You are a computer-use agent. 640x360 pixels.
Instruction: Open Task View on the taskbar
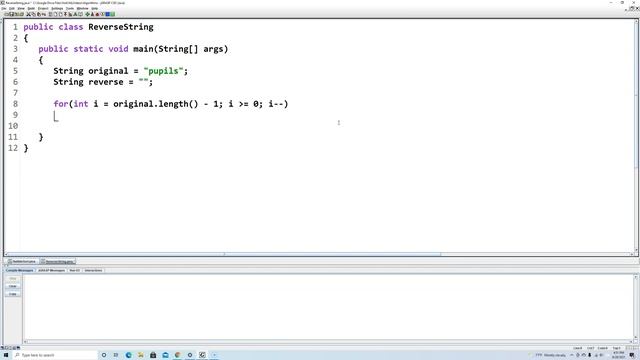tap(116, 355)
